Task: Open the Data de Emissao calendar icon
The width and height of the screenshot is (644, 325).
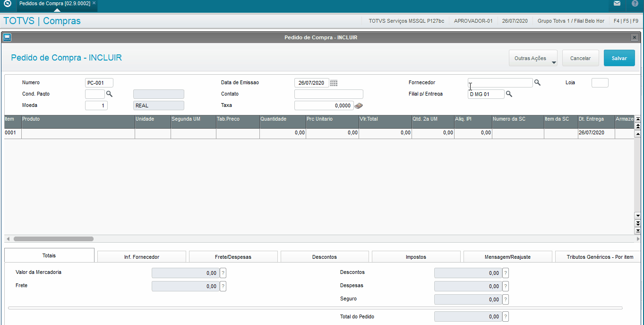Action: pos(334,83)
